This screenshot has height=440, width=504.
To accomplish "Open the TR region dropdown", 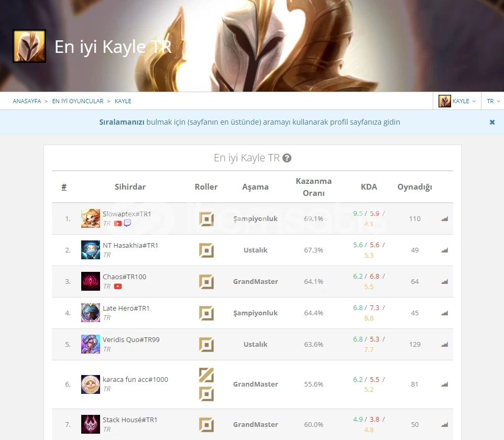I will tap(493, 101).
